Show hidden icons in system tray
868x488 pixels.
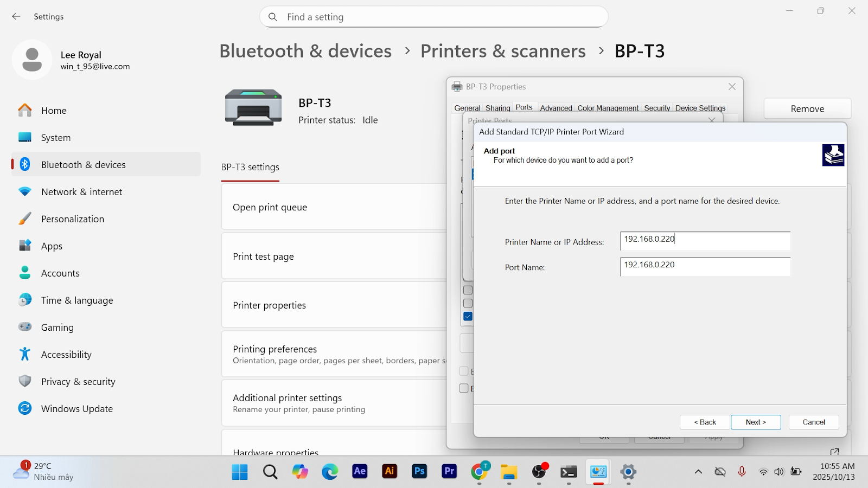tap(698, 472)
